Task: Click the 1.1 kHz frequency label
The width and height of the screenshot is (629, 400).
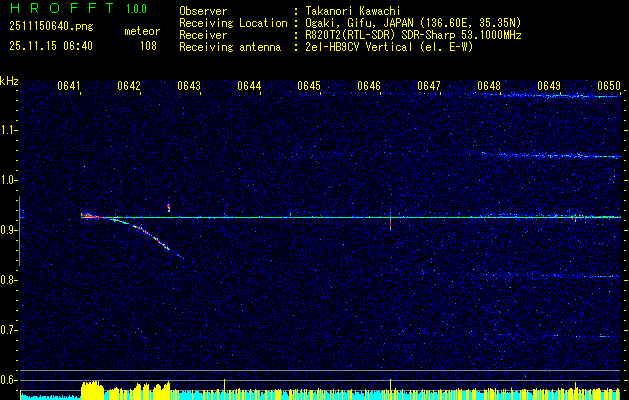Action: coord(8,130)
